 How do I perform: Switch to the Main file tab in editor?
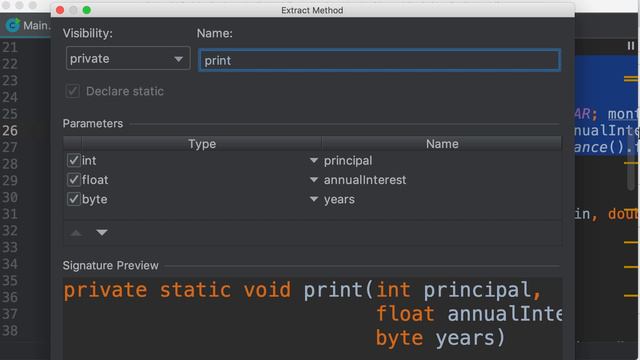click(28, 25)
